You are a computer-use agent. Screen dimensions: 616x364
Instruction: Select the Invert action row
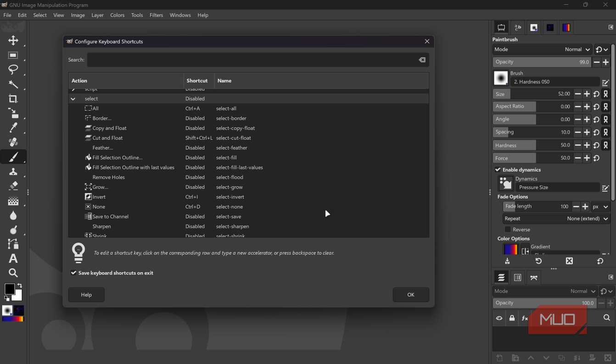click(248, 197)
